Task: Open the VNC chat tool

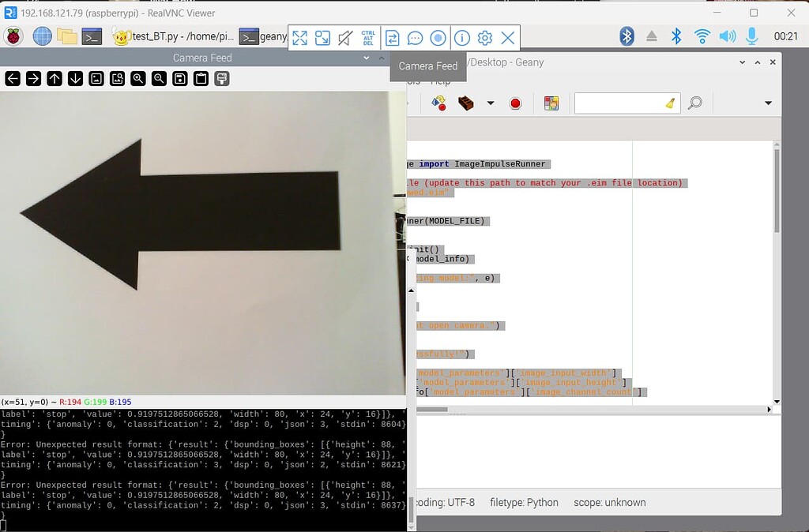Action: coord(415,37)
